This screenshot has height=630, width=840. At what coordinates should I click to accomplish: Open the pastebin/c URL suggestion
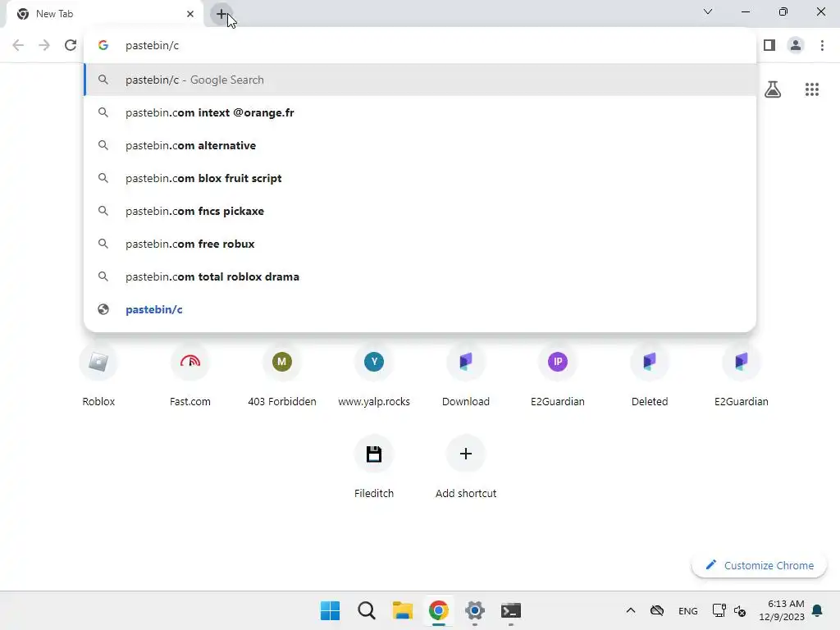click(420, 309)
